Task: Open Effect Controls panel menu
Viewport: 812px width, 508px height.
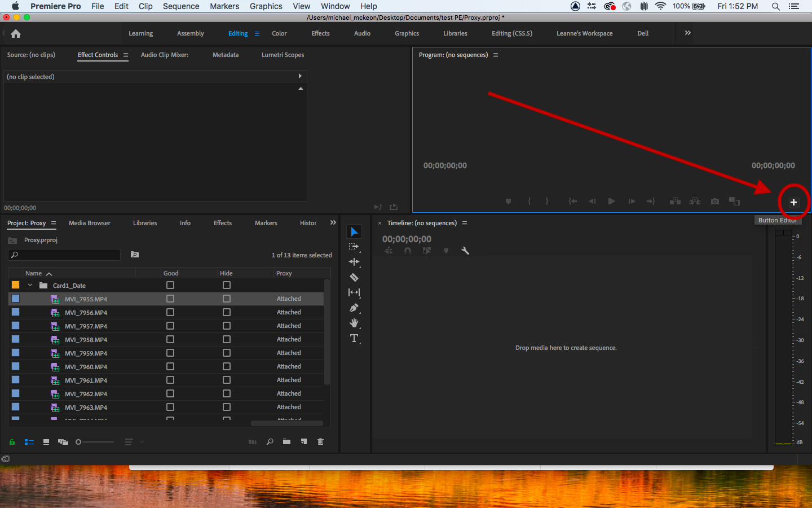Action: (x=126, y=55)
